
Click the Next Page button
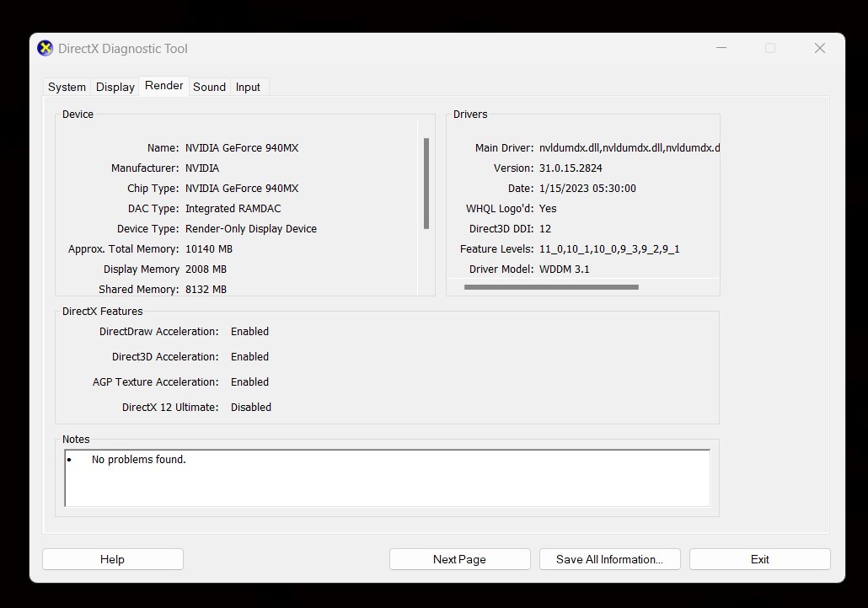click(460, 559)
